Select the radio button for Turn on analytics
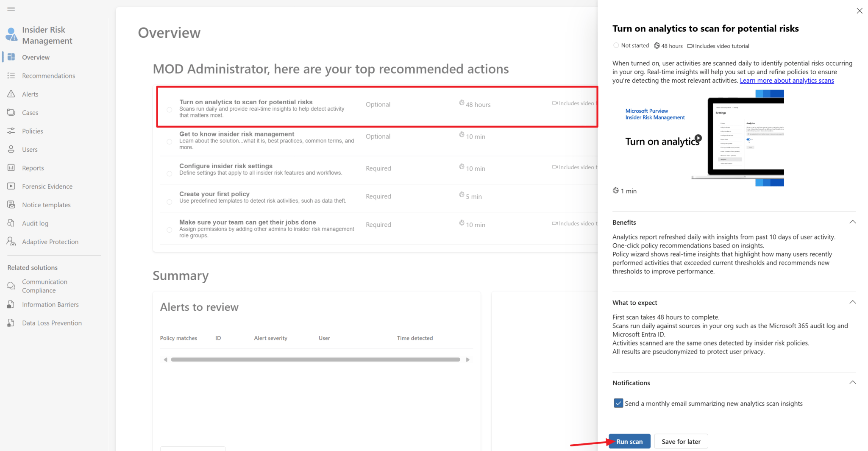 point(169,109)
